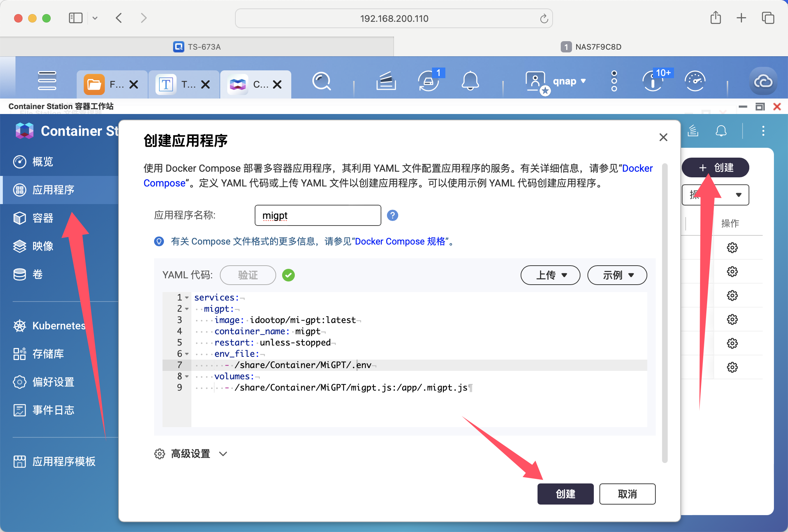Click the blue help question mark icon
This screenshot has width=788, height=532.
pyautogui.click(x=393, y=215)
